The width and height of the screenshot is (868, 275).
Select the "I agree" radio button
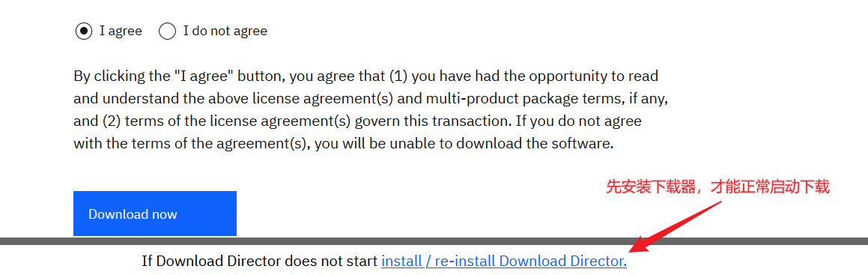[84, 31]
